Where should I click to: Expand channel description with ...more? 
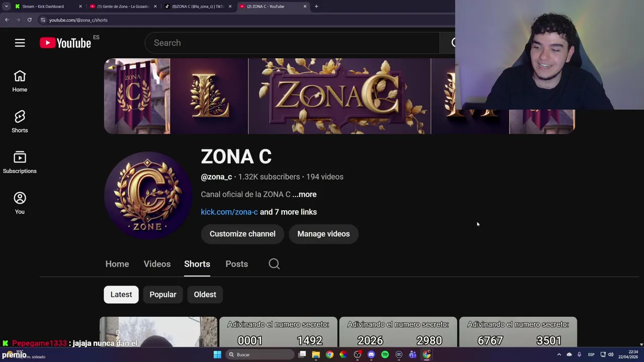[304, 194]
